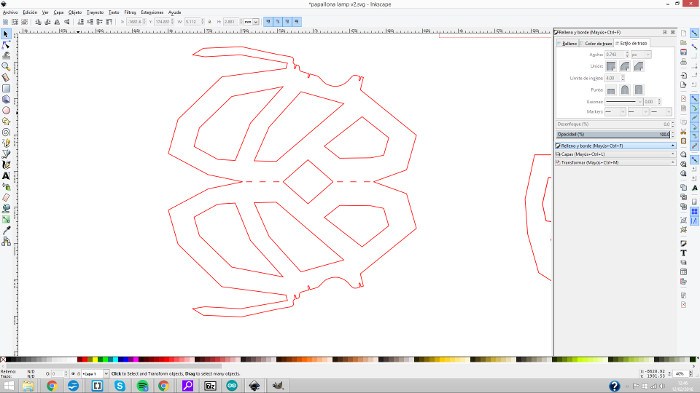Open the Trayecto menu
Viewport: 700px width, 393px height.
tap(95, 13)
